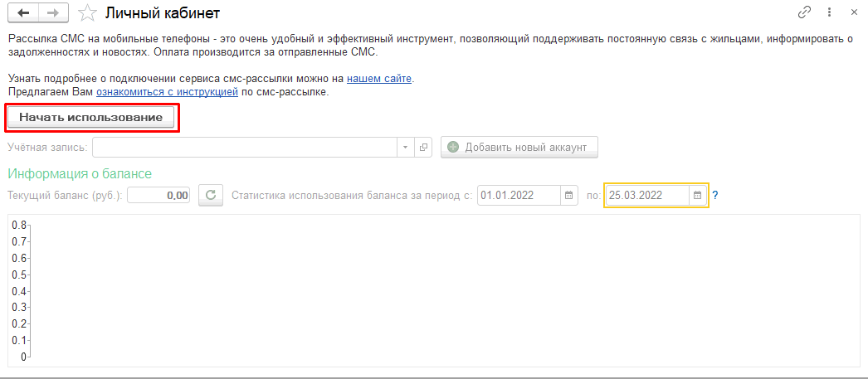
Task: Refresh the balance with circular arrow button
Action: (x=210, y=195)
